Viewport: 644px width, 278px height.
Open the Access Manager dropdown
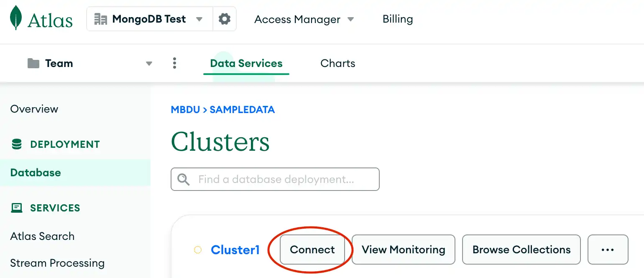coord(350,19)
